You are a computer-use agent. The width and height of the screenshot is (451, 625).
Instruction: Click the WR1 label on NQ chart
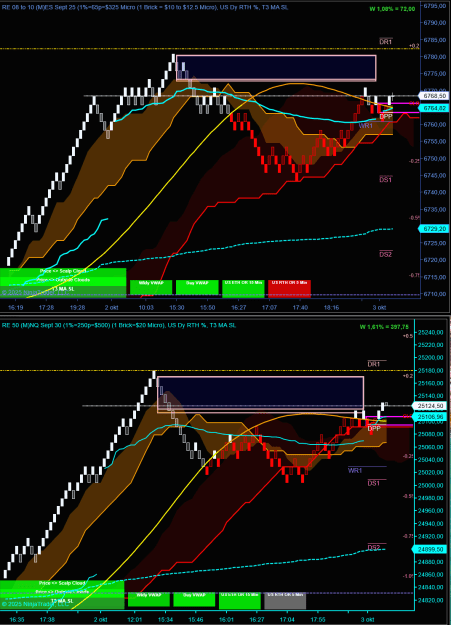coord(354,470)
